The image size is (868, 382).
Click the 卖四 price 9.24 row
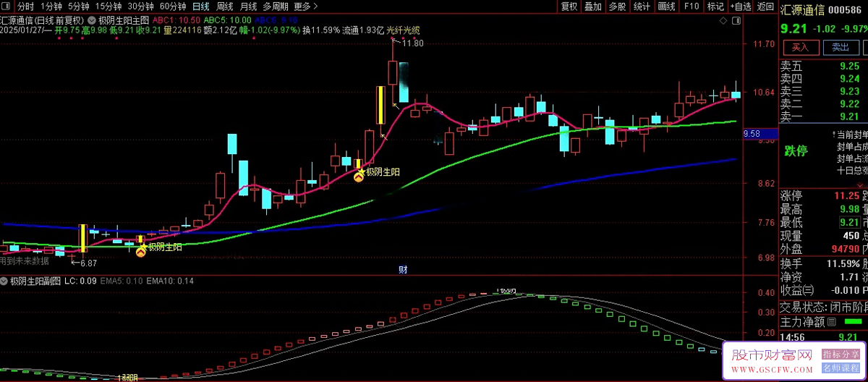point(823,79)
